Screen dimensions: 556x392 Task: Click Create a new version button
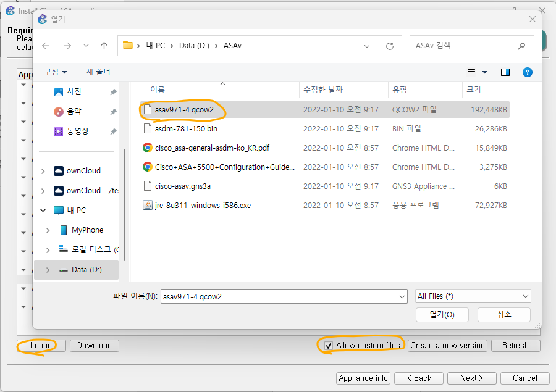pos(447,346)
